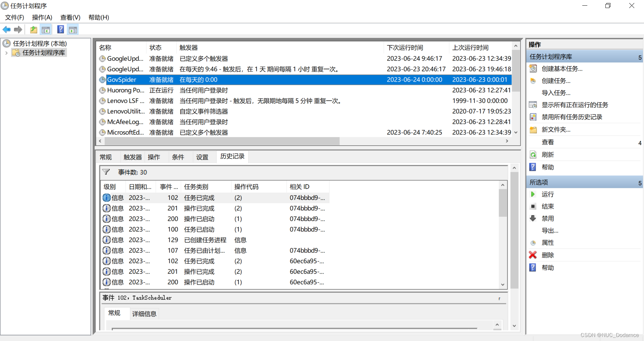Click Show all running tasks icon

533,105
